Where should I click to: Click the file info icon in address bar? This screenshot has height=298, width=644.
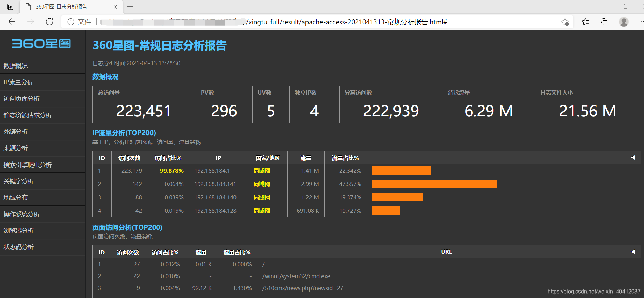coord(71,22)
